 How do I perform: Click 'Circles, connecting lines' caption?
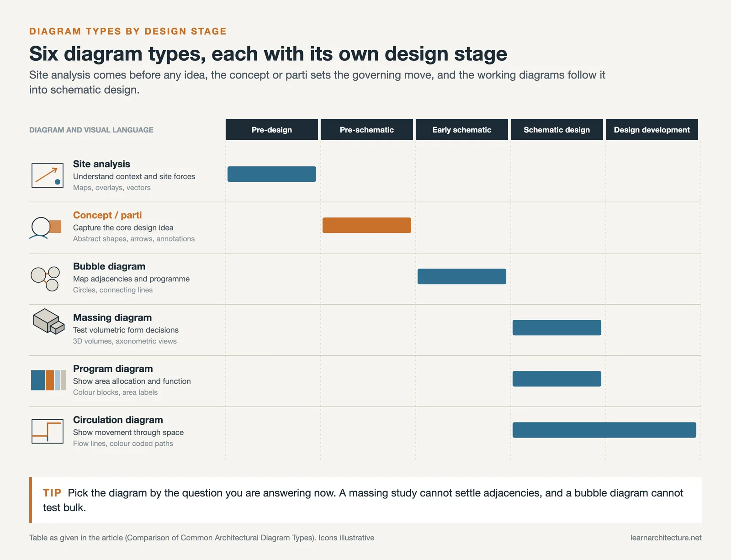[x=113, y=290]
